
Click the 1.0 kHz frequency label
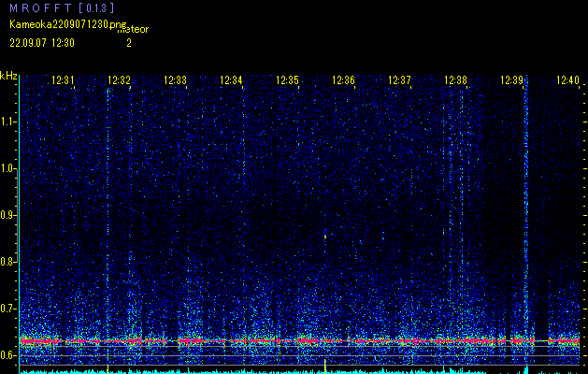[x=7, y=169]
